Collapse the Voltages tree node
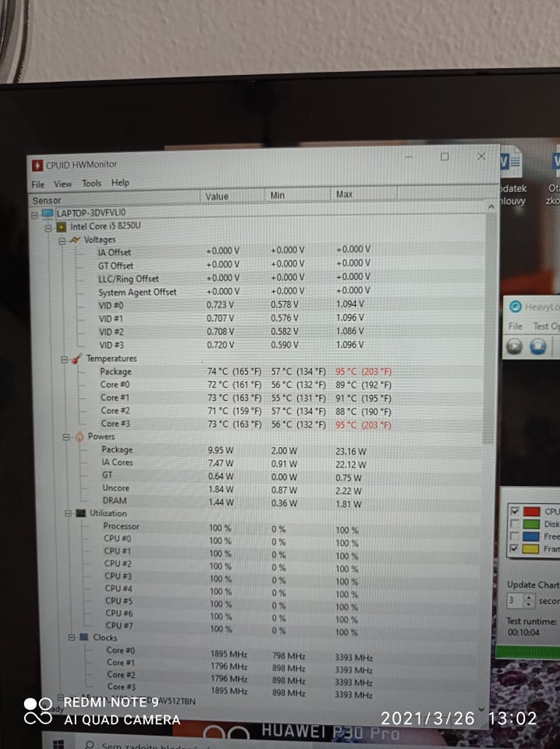This screenshot has height=749, width=560. (x=62, y=240)
